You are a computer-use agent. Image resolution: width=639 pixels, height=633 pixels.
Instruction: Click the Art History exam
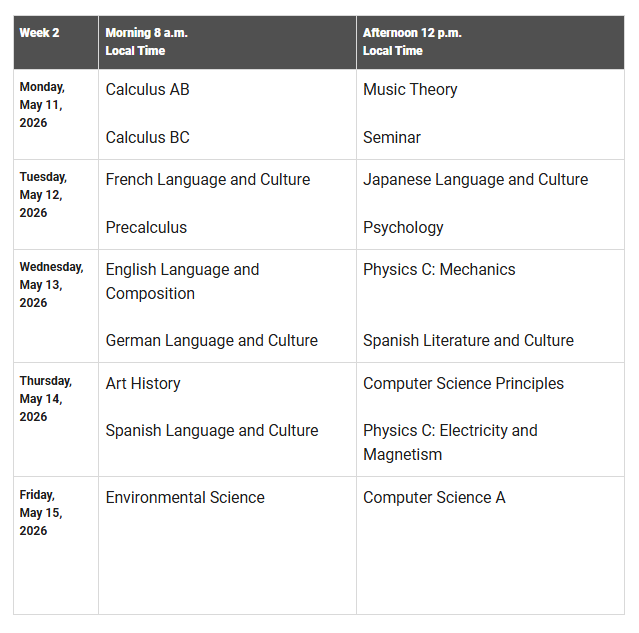pyautogui.click(x=143, y=383)
